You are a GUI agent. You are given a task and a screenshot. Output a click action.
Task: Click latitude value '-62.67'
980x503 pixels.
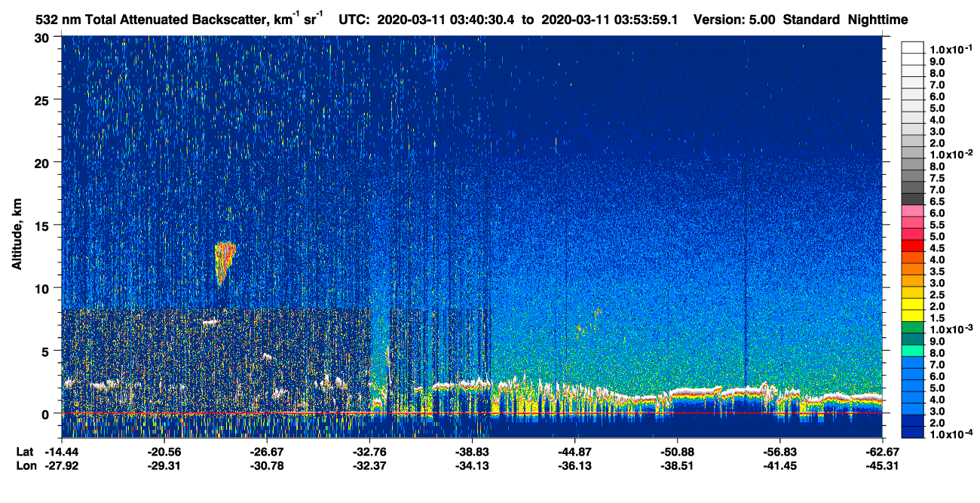click(880, 451)
